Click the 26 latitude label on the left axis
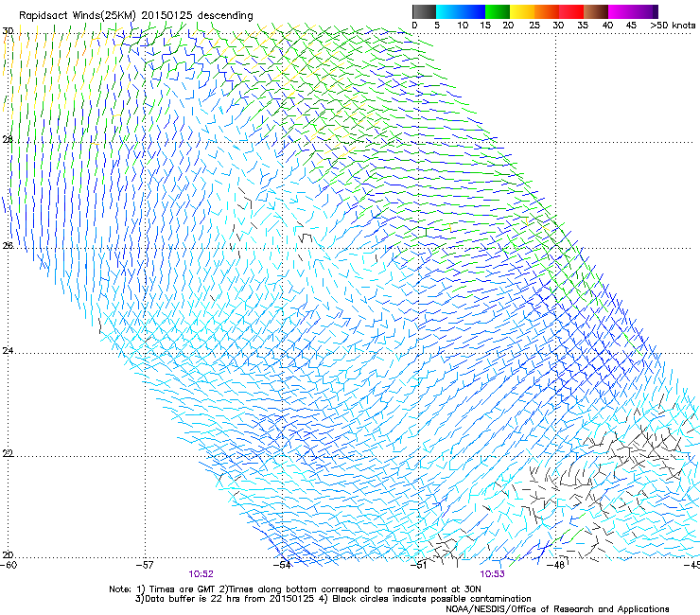The image size is (700, 615). (x=8, y=245)
